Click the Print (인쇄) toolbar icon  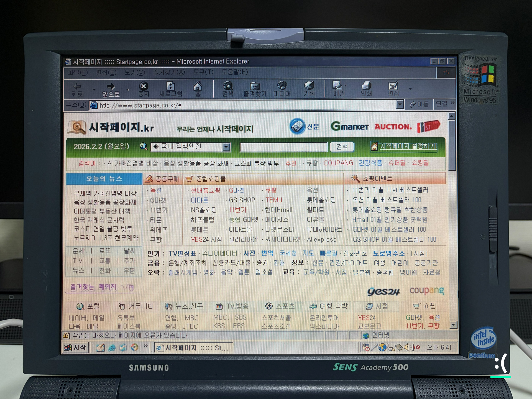(366, 86)
